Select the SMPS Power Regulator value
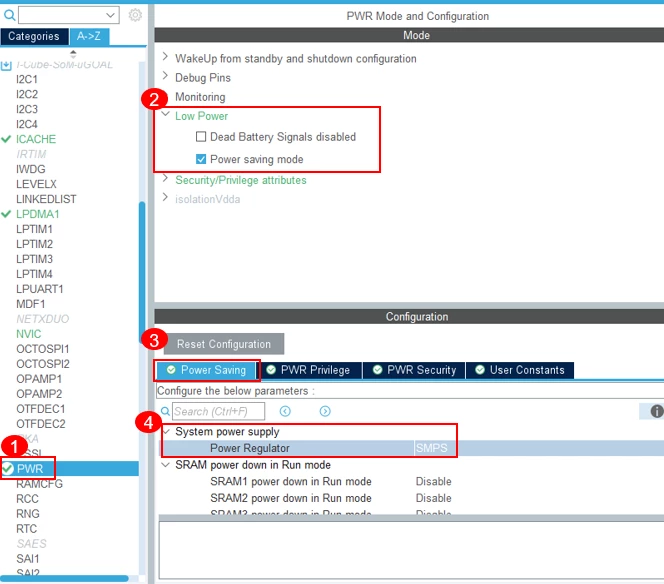664x584 pixels. (431, 448)
